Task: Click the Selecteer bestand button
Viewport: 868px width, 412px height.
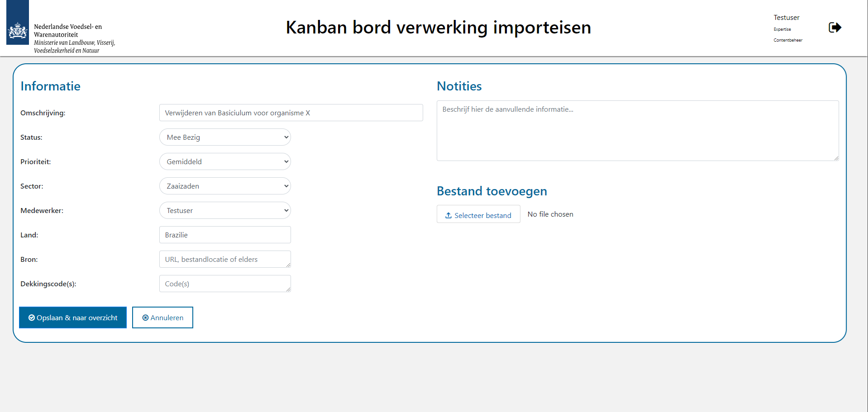Action: pos(478,214)
